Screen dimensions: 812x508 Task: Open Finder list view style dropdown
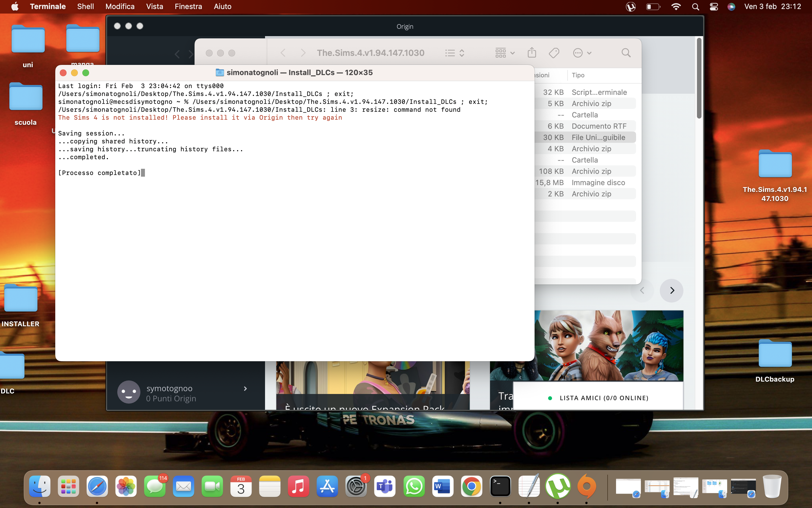click(455, 53)
